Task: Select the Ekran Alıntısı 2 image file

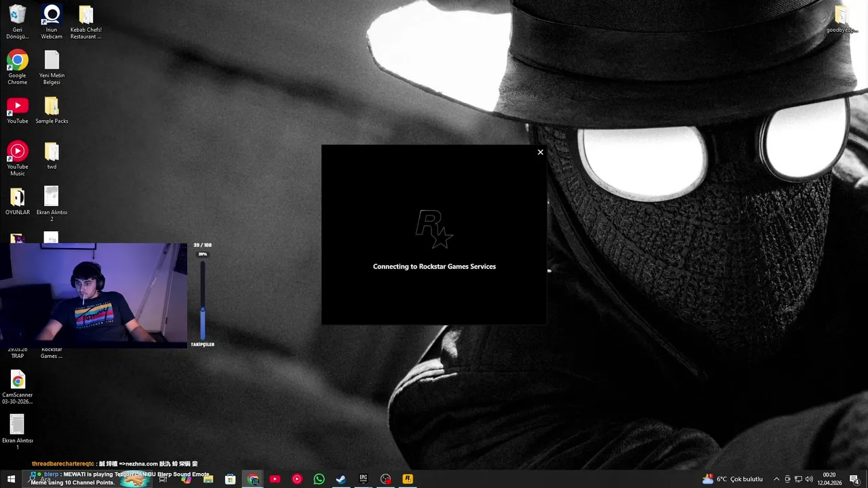Action: tap(52, 204)
